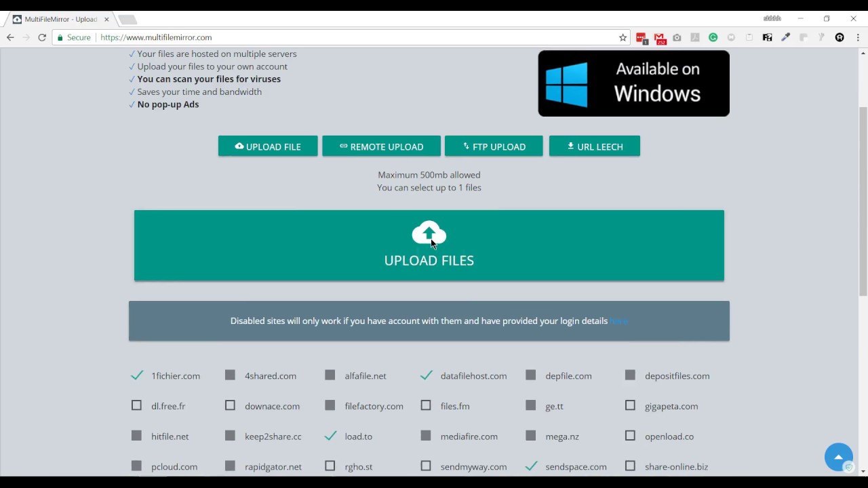The width and height of the screenshot is (868, 488).
Task: Click the PDF extension icon
Action: click(x=695, y=37)
